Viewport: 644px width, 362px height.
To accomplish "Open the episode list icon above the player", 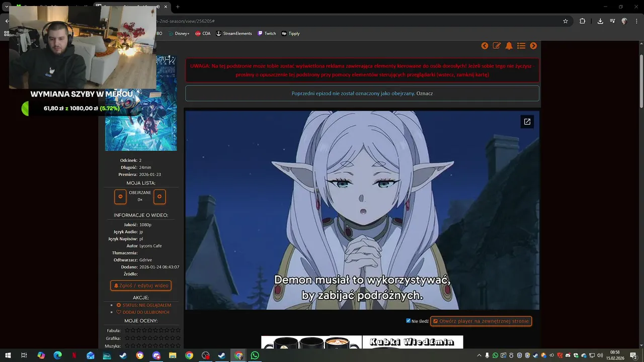I will tap(521, 46).
